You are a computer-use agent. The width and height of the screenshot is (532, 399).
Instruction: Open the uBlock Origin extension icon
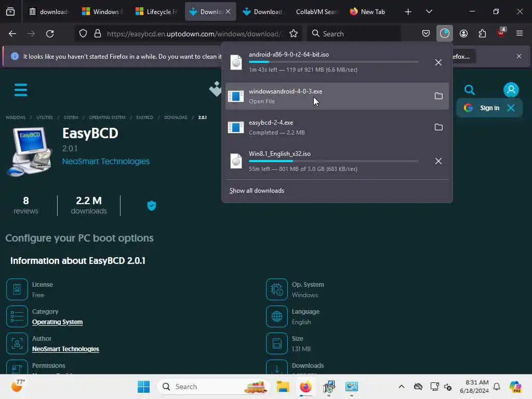tap(501, 33)
